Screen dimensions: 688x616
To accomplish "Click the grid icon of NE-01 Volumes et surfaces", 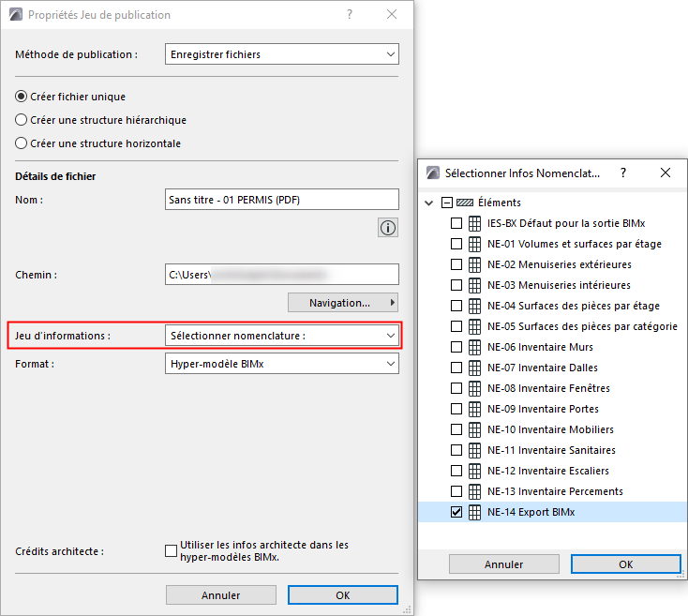I will (474, 244).
